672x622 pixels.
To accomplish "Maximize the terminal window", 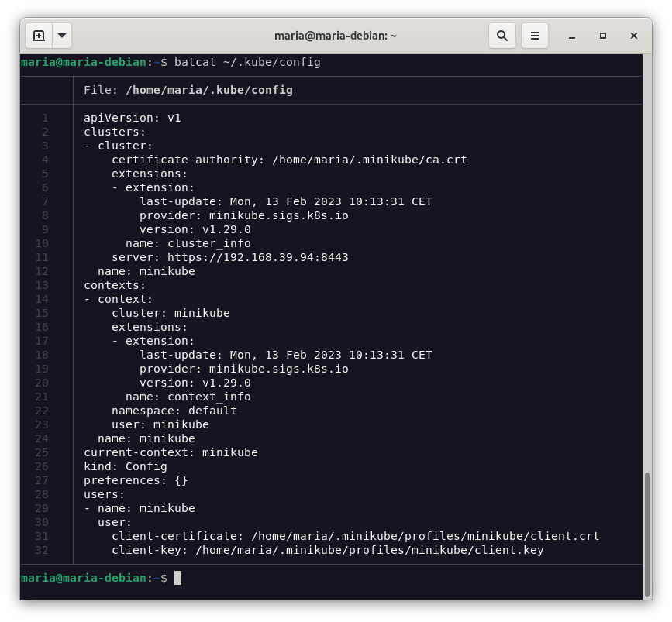I will point(603,36).
